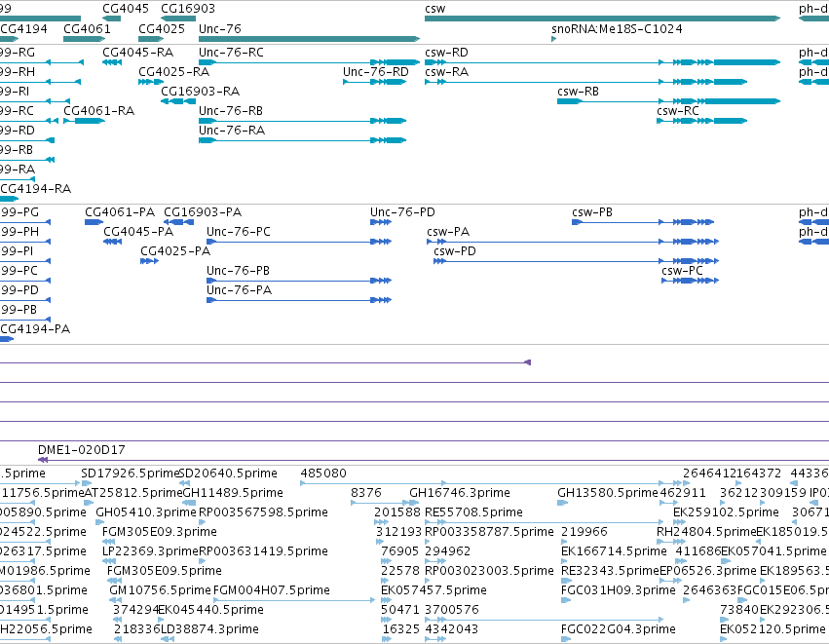
Task: Click EST EK166714.5prime
Action: pyautogui.click(x=565, y=561)
